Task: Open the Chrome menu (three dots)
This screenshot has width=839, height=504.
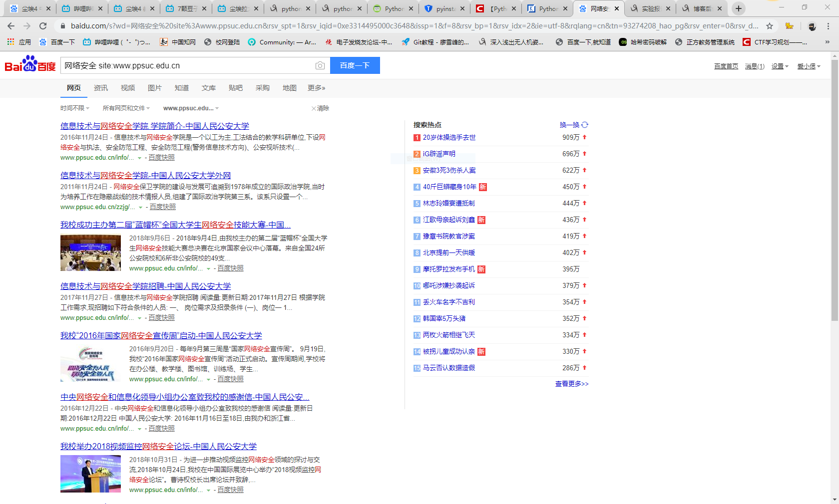Action: (829, 26)
